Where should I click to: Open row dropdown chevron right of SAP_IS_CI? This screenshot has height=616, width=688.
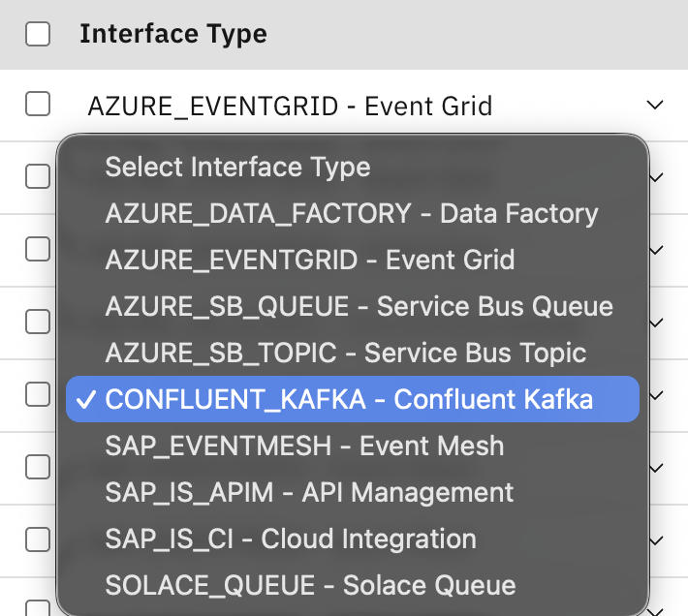click(x=656, y=540)
